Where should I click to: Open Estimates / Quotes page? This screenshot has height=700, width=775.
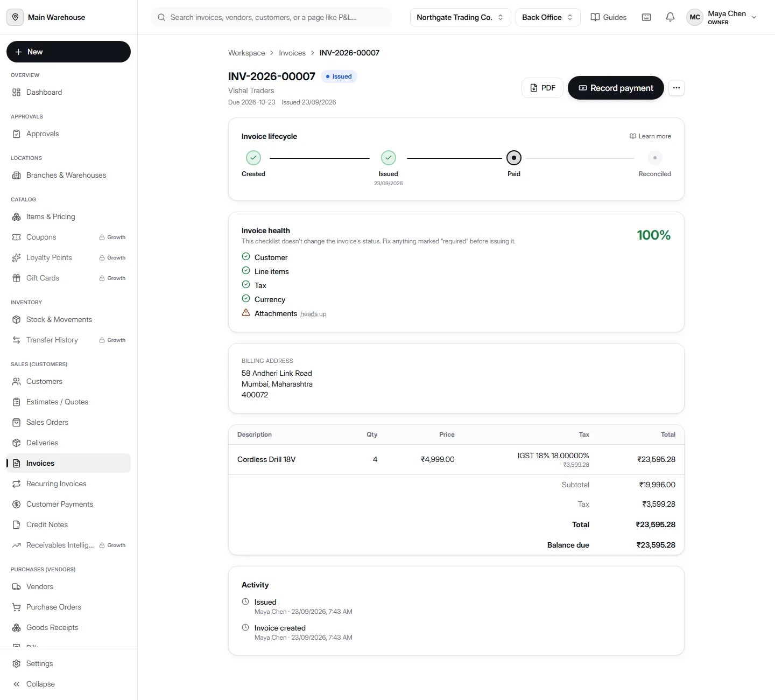pyautogui.click(x=68, y=402)
